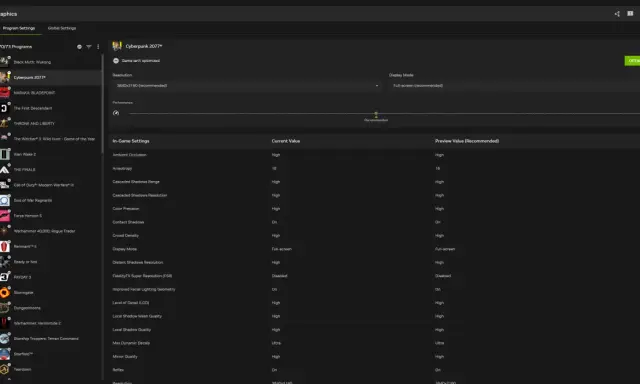Select Warhammer 40,000: Rogue Trader in list

pyautogui.click(x=51, y=231)
